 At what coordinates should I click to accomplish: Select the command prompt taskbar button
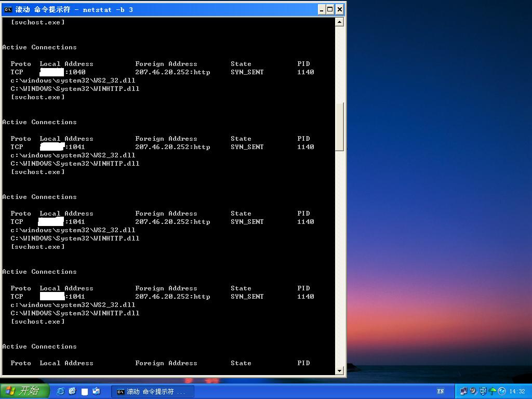click(x=152, y=392)
